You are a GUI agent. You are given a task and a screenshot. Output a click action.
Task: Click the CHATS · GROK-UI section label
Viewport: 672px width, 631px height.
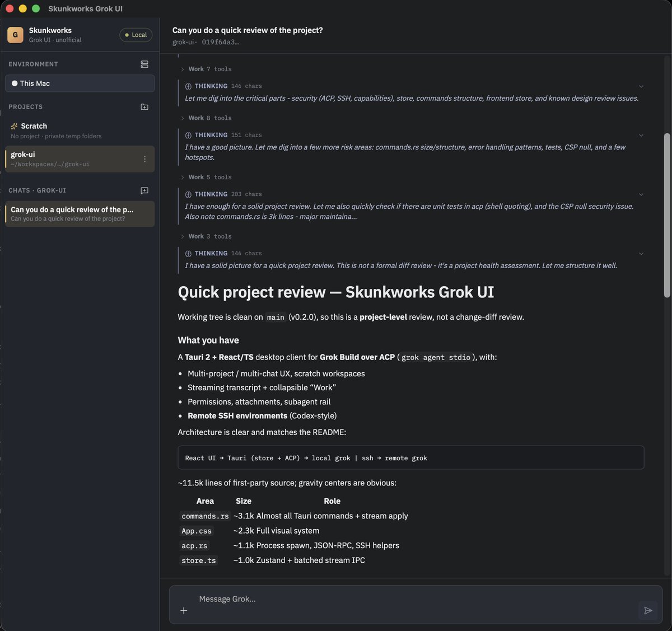(x=37, y=191)
